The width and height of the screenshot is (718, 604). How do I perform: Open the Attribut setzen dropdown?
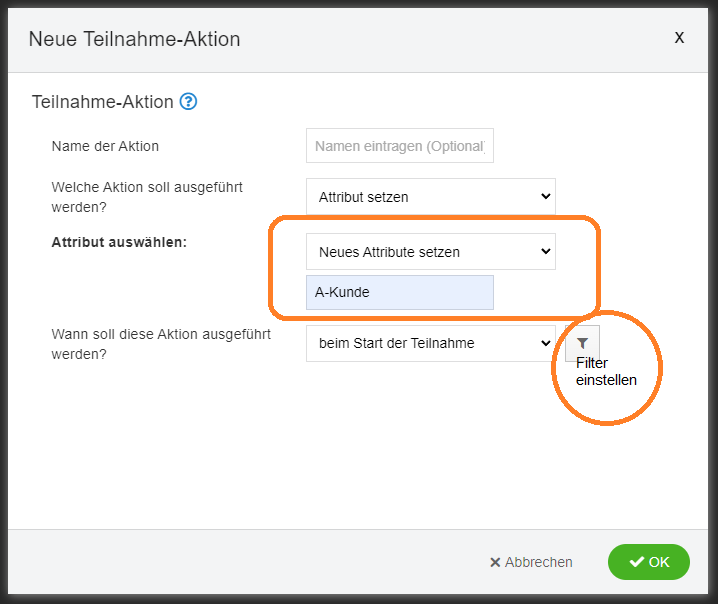[x=430, y=196]
